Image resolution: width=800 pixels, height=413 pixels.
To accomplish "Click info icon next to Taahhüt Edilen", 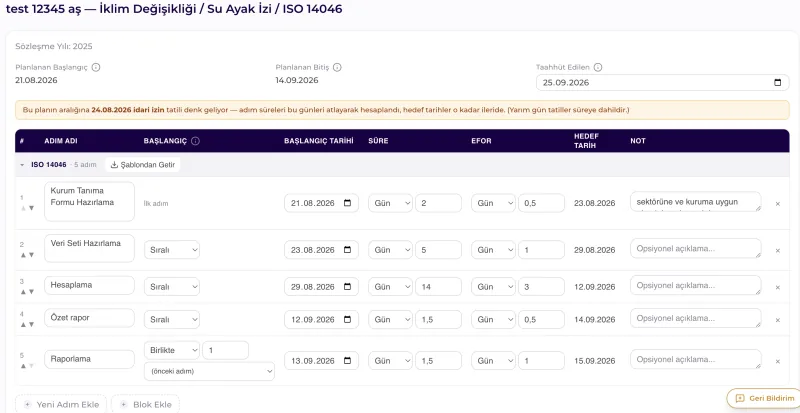I will tap(598, 67).
